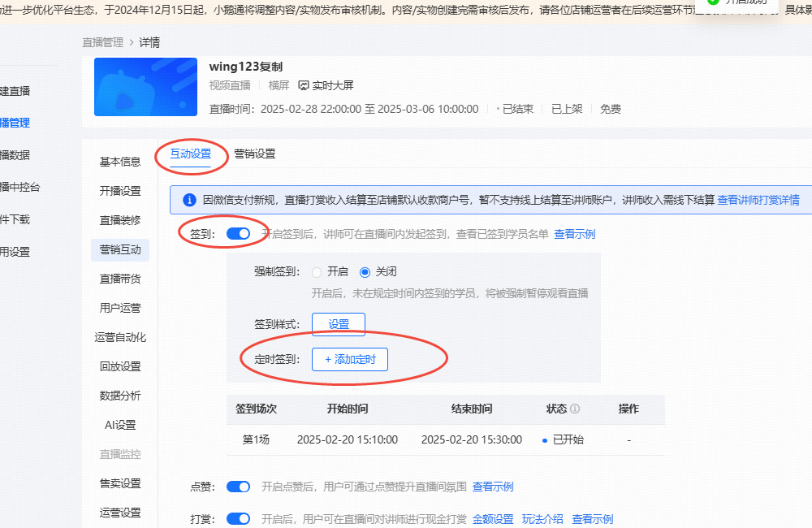Click end time 2025-02-20 15:30:00

[472, 440]
